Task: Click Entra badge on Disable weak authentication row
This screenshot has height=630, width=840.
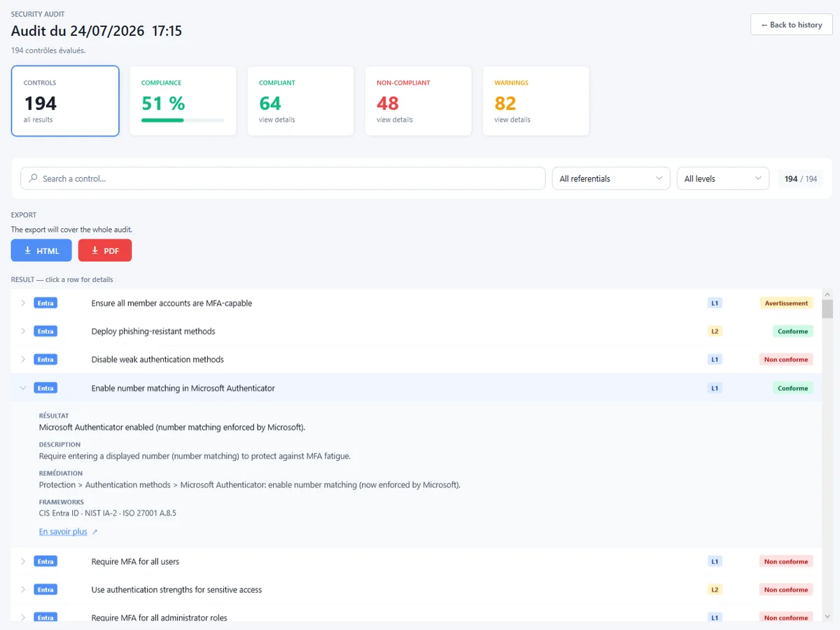Action: [45, 359]
